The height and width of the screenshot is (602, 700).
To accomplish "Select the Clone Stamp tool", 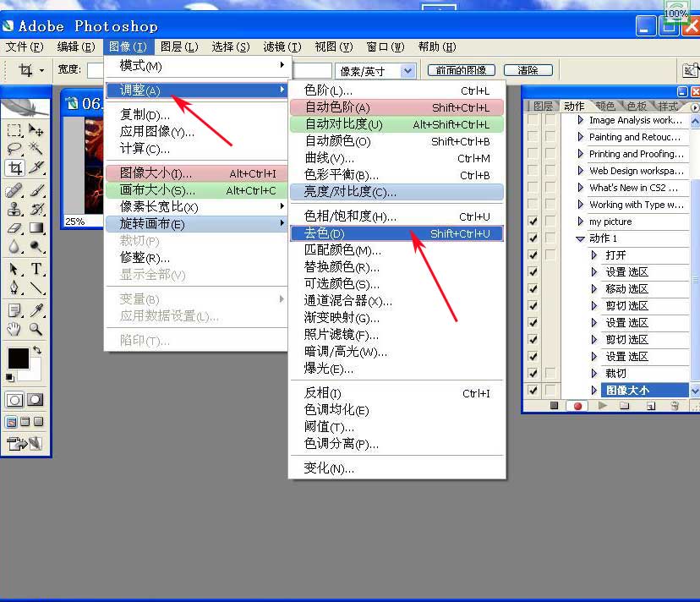I will [14, 209].
